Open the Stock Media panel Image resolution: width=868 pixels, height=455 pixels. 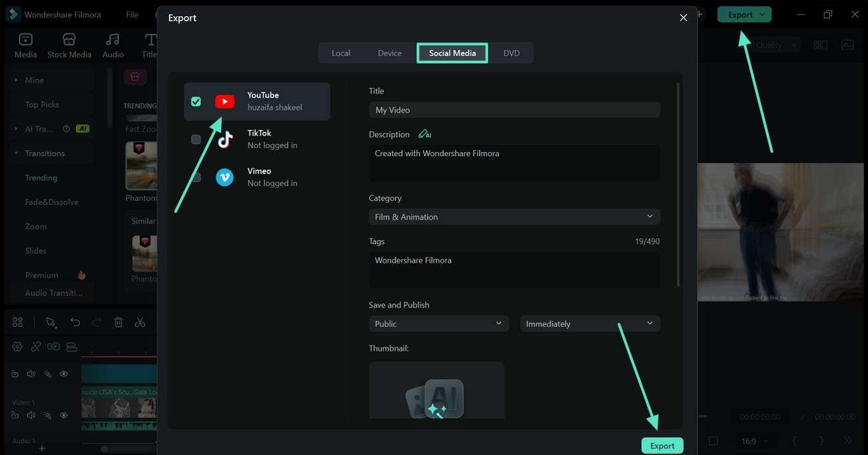tap(69, 45)
